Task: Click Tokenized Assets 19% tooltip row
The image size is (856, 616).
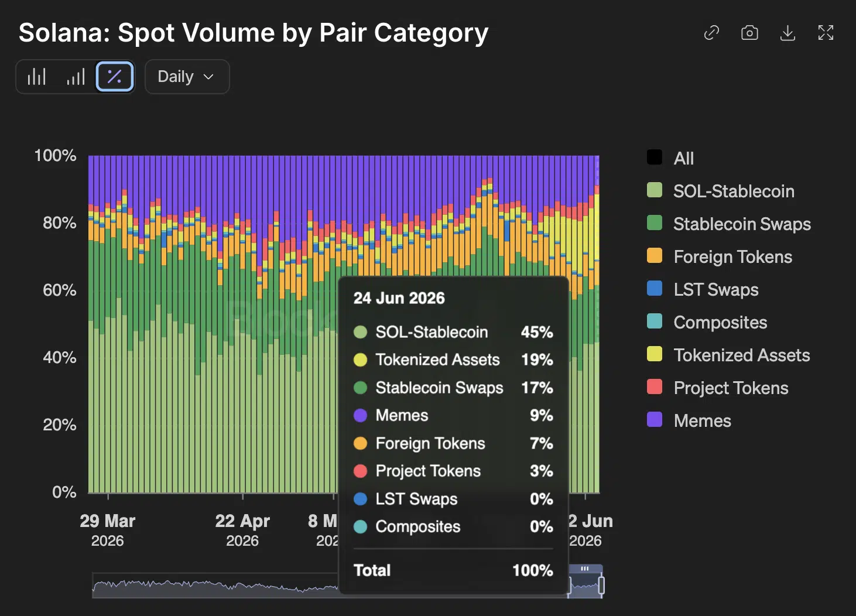Action: pyautogui.click(x=453, y=360)
